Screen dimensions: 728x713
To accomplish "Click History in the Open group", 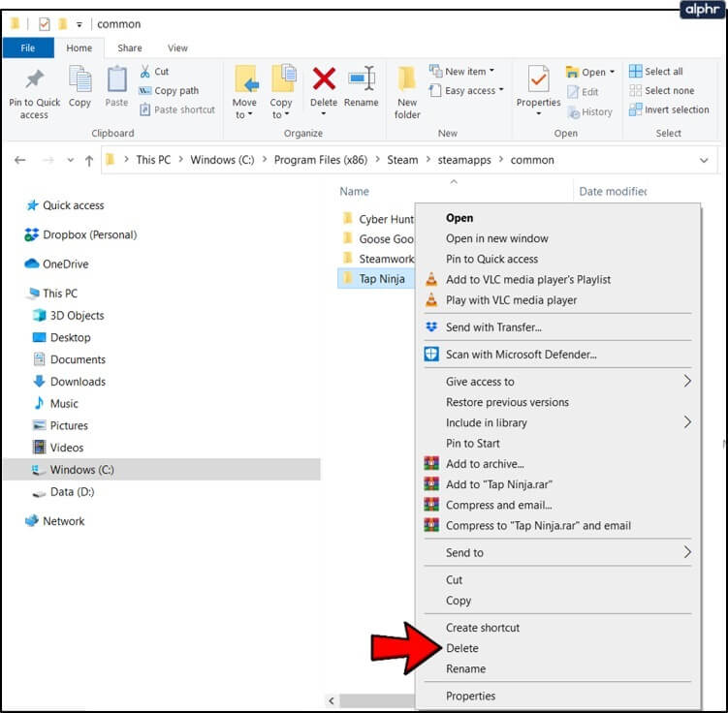I will click(x=590, y=111).
